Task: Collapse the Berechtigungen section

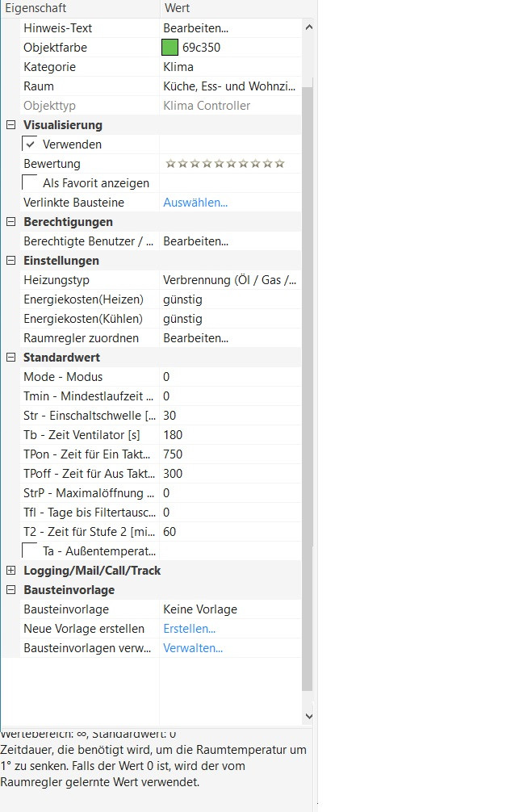Action: (10, 222)
